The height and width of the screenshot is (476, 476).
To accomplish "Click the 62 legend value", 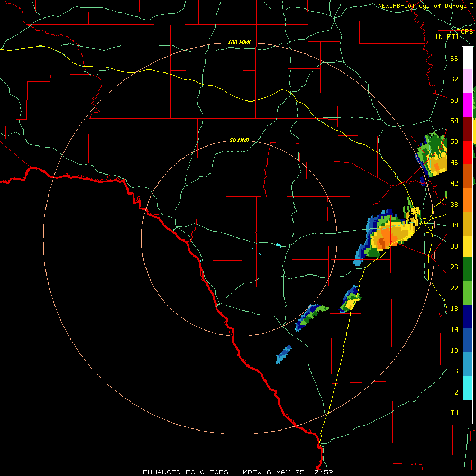I will [454, 79].
